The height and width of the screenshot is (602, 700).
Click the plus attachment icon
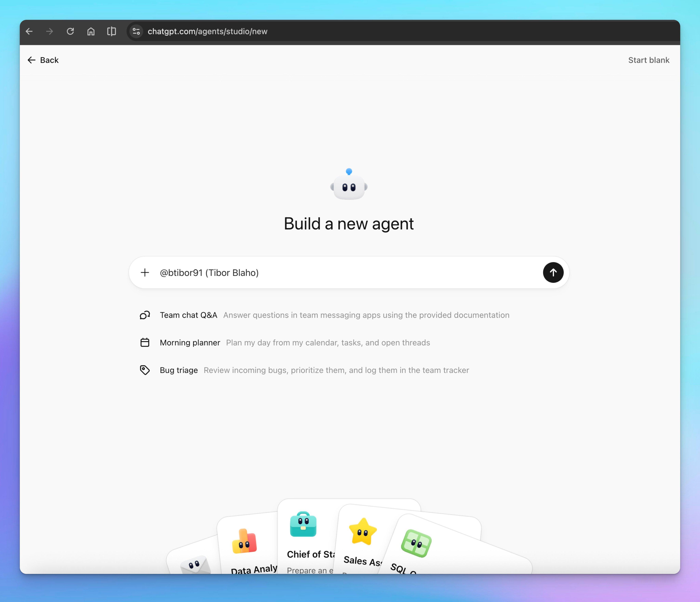145,272
